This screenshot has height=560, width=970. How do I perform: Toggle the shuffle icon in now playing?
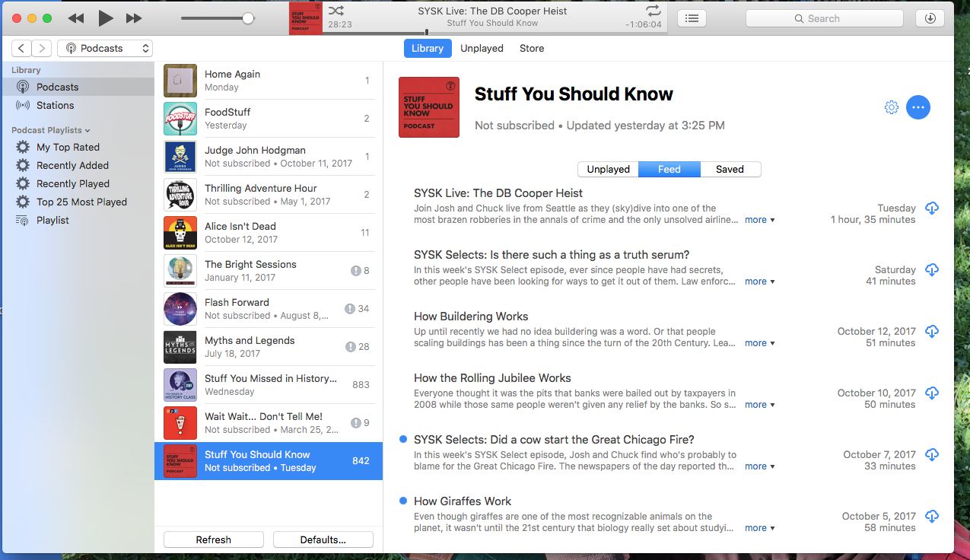(336, 11)
